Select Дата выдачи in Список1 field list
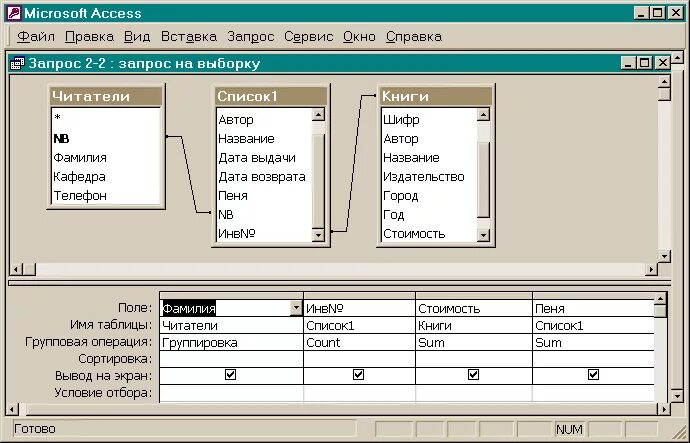The image size is (690, 443). 264,157
